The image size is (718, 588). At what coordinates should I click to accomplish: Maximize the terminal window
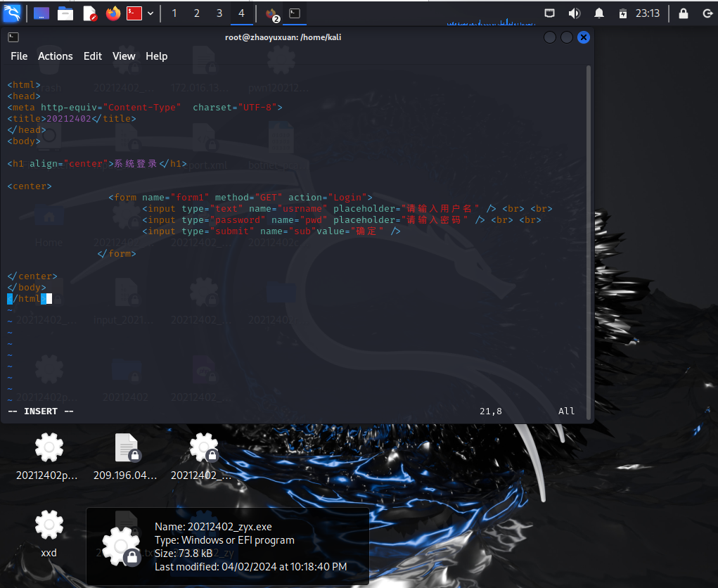tap(566, 37)
